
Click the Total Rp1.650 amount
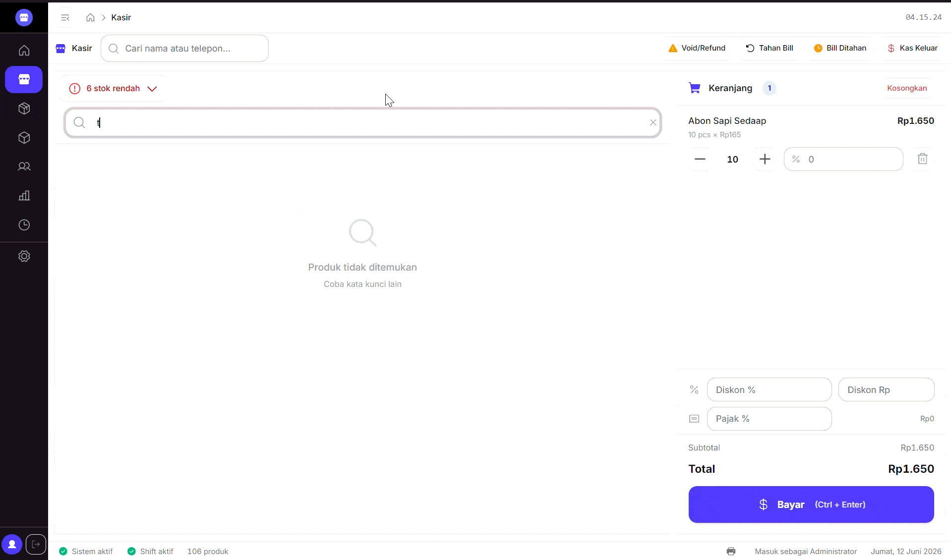[x=911, y=469]
